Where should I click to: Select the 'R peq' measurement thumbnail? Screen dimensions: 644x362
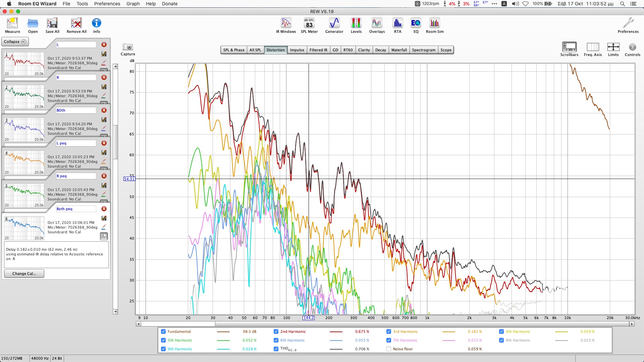point(24,195)
